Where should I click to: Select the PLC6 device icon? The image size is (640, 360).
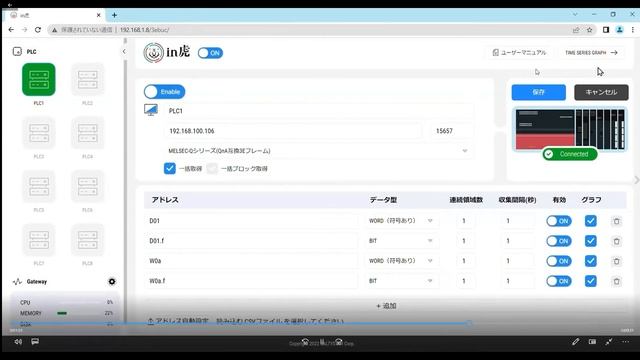pos(87,186)
